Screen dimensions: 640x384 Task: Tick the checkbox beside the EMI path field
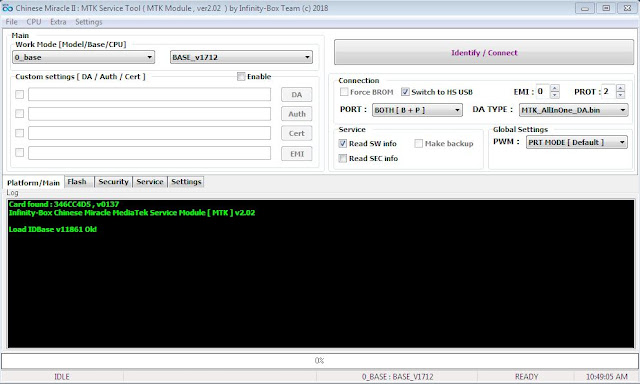click(x=19, y=153)
